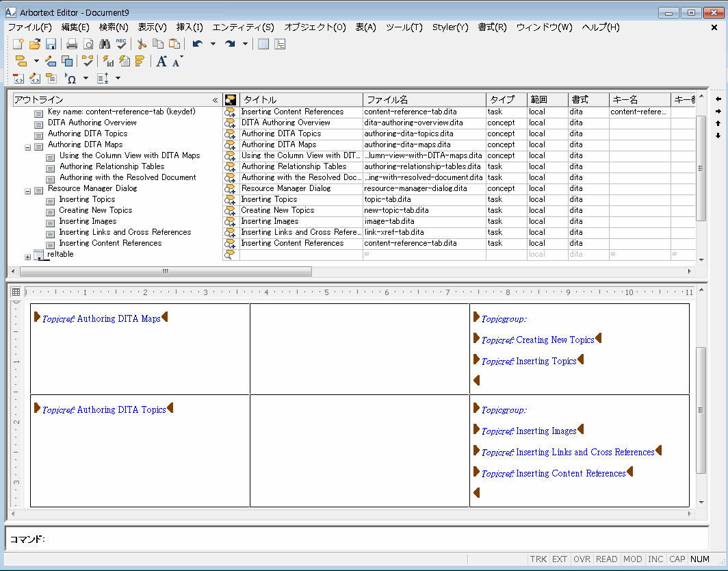Open a file with the folder icon
The height and width of the screenshot is (571, 728).
click(35, 44)
